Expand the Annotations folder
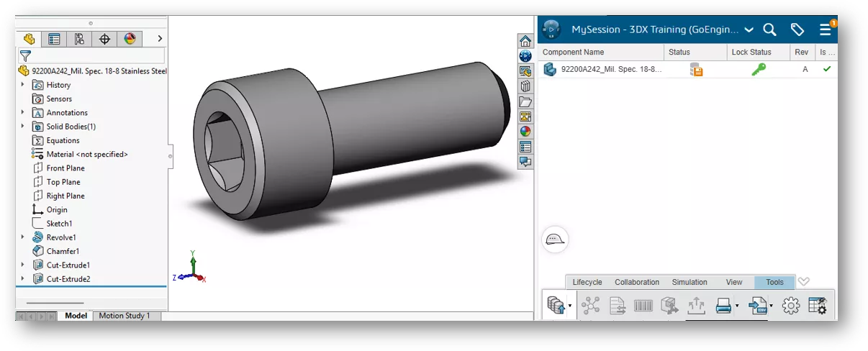 22,112
